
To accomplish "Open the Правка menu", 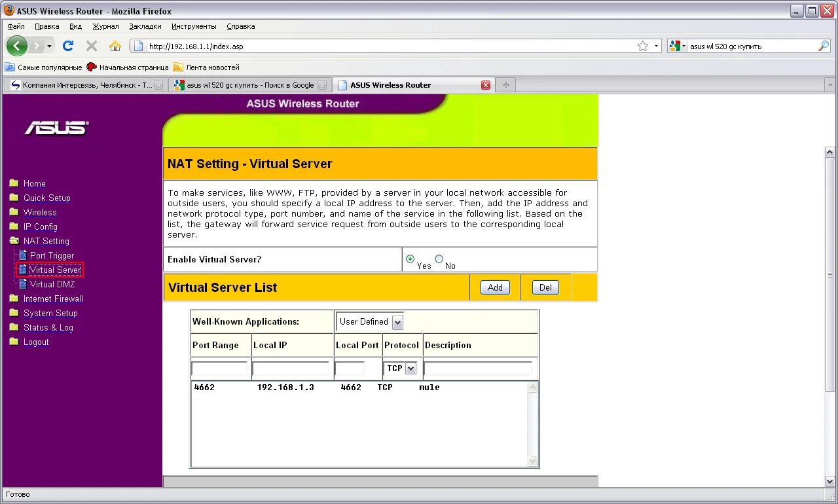I will click(x=47, y=26).
